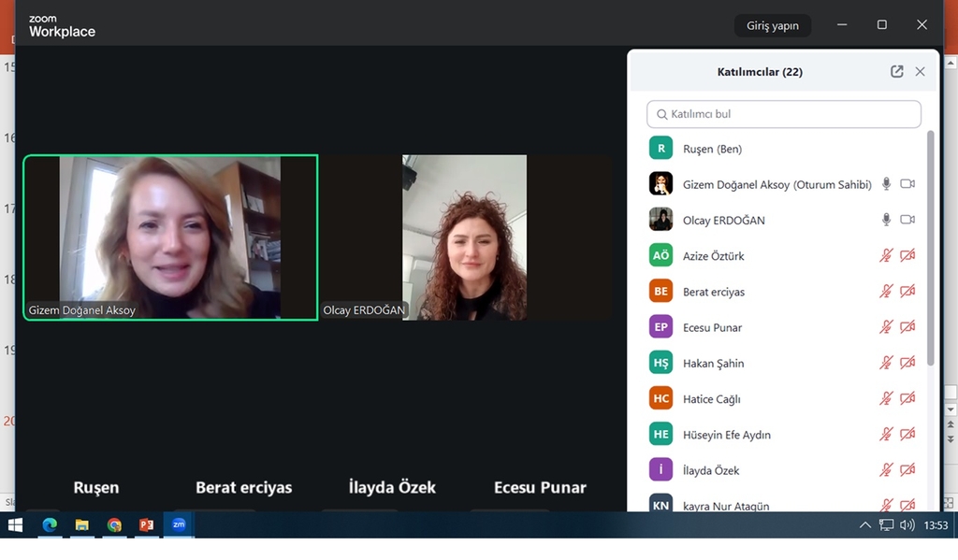Click Ecesu Punar's EP avatar icon

click(660, 327)
